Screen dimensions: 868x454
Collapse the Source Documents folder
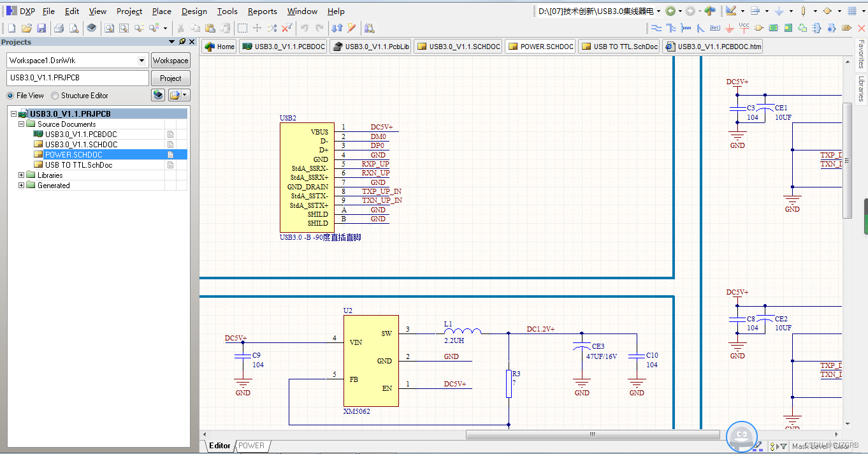22,124
